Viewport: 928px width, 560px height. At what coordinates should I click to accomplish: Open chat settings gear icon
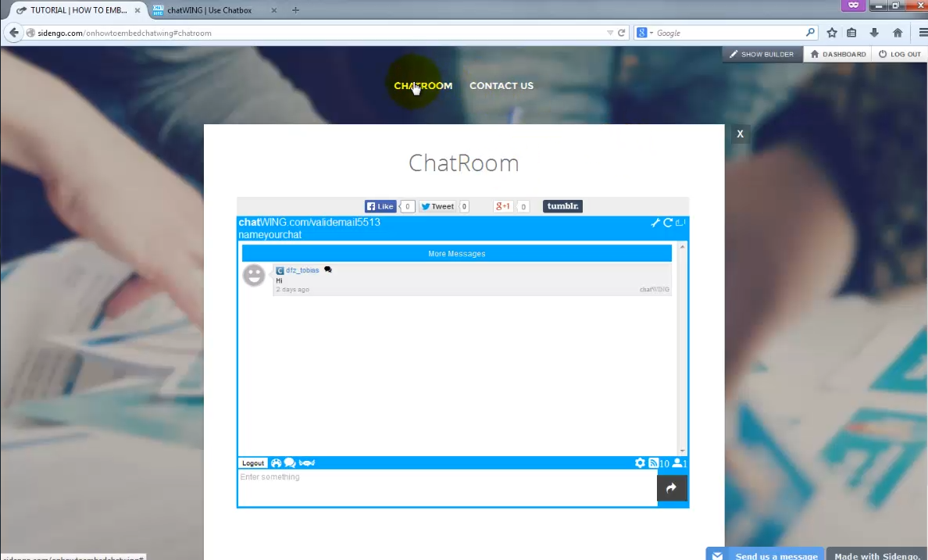pos(640,463)
